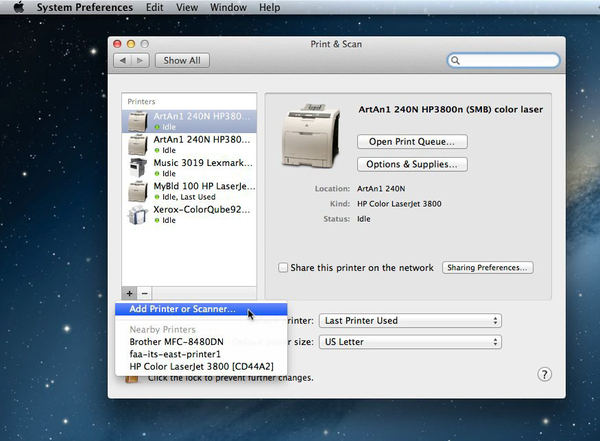Click the Music 3019 Lexmark printer icon

[138, 168]
